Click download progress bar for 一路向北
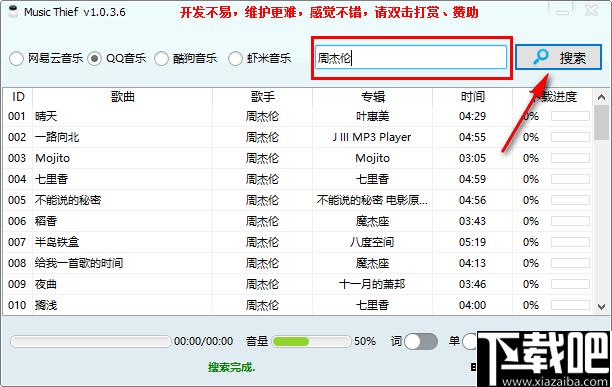The image size is (612, 387). click(x=570, y=137)
